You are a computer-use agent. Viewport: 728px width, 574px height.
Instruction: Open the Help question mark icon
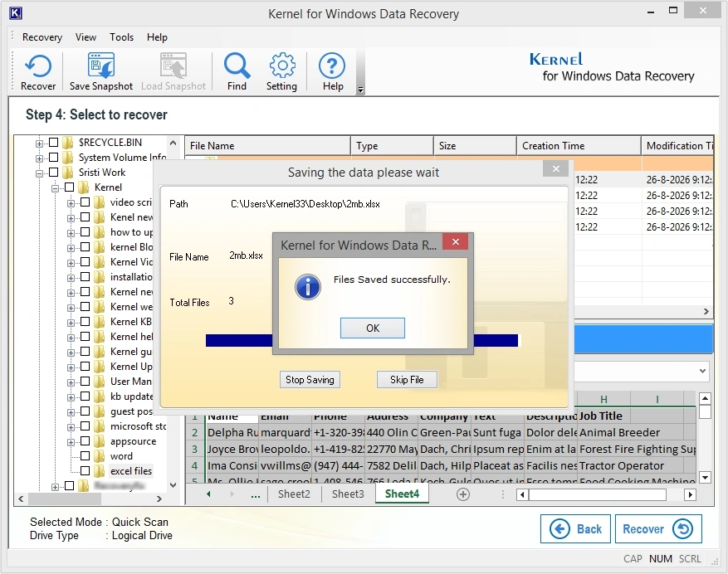(332, 72)
